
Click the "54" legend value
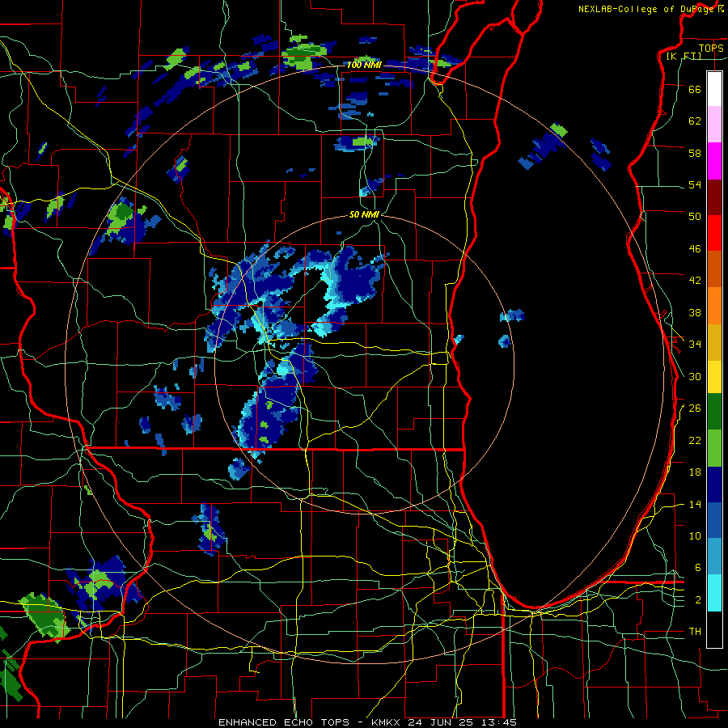pos(695,184)
